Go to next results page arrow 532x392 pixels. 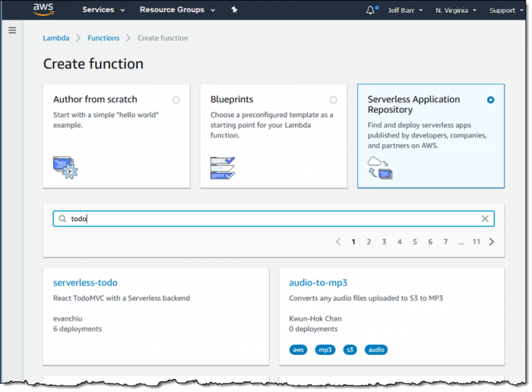coord(492,242)
